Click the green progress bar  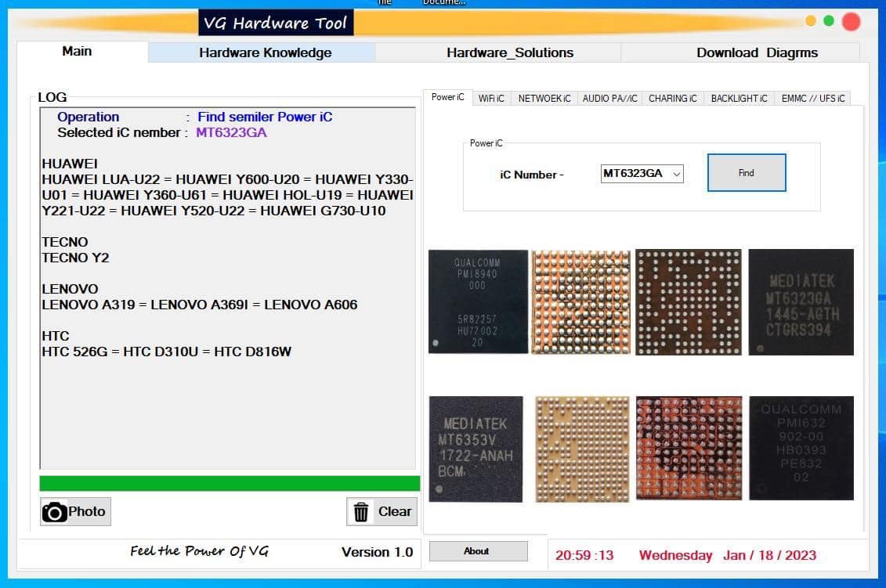[x=230, y=483]
